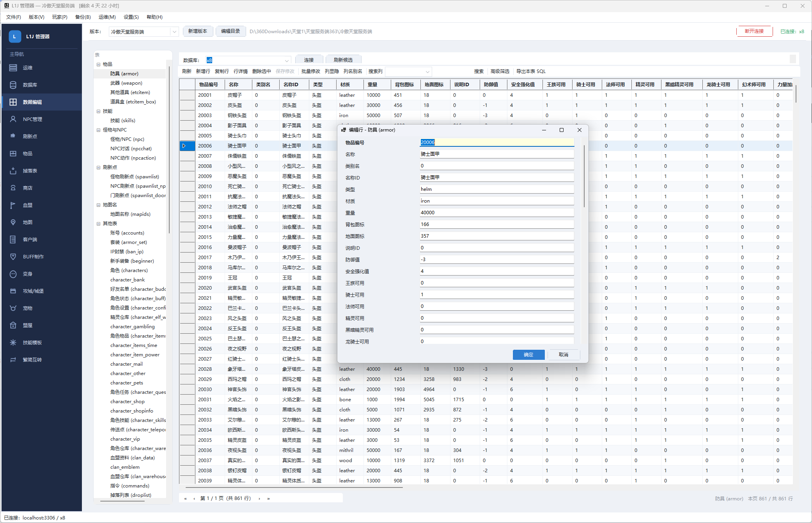The height and width of the screenshot is (523, 812).
Task: Select 武器 (weapon) table in tree
Action: [x=126, y=83]
